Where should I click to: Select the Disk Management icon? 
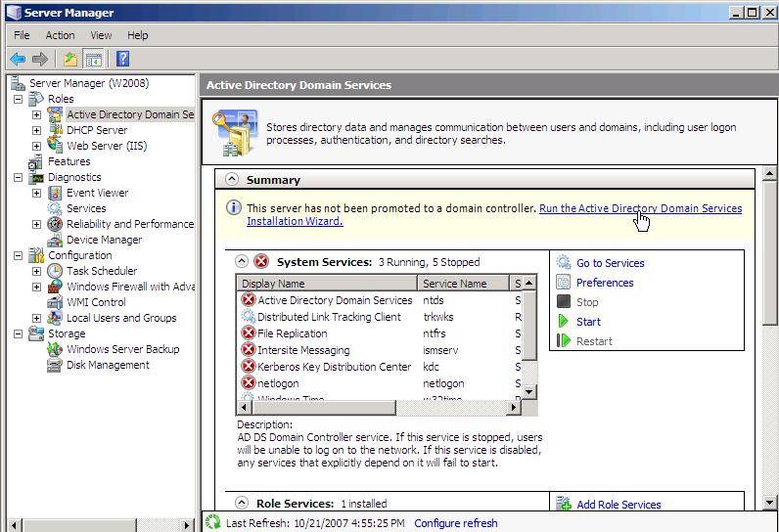[x=55, y=365]
